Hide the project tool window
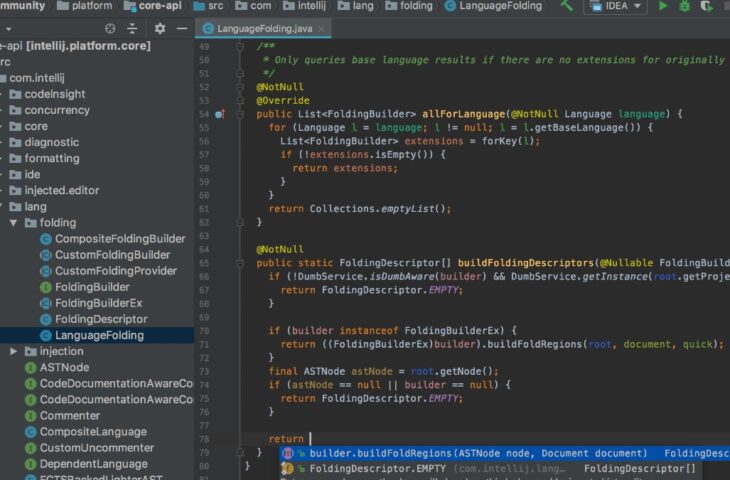Viewport: 730px width, 480px height. point(182,29)
